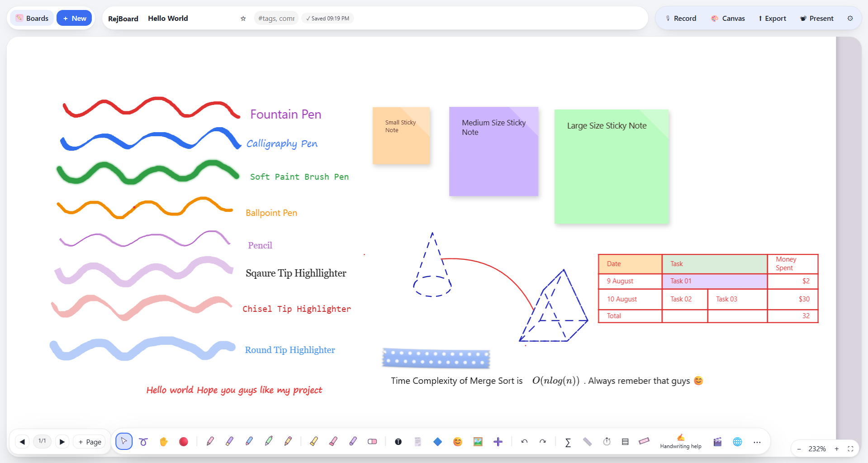
Task: Expand more tools with the ellipsis
Action: (757, 442)
